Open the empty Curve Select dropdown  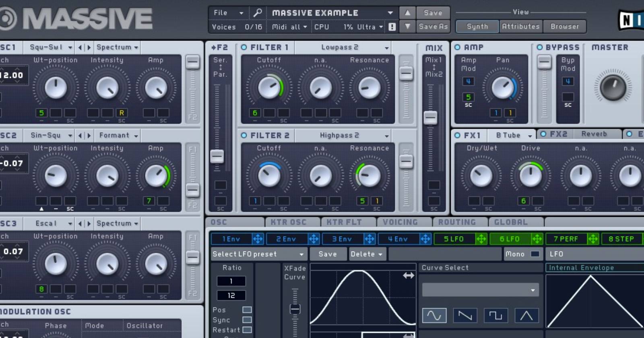(481, 290)
